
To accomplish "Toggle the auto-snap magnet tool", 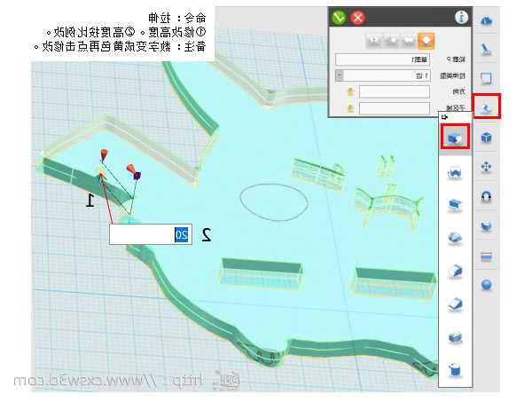I will (x=487, y=197).
